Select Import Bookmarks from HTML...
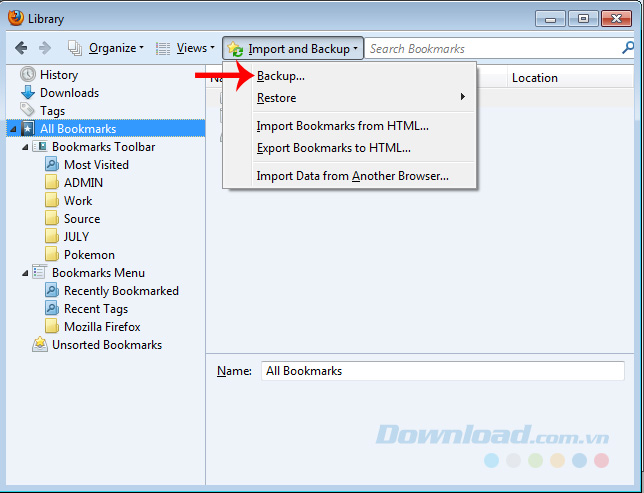The height and width of the screenshot is (493, 644). 343,126
